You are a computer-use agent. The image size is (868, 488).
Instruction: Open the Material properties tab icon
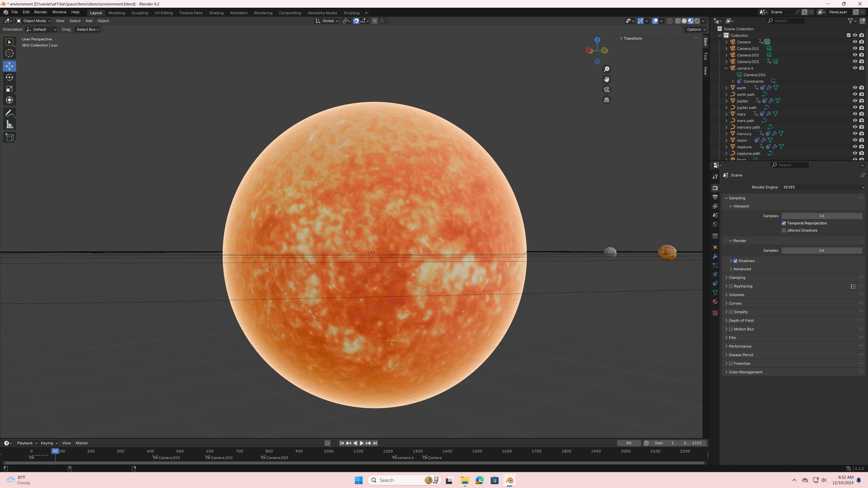click(715, 302)
